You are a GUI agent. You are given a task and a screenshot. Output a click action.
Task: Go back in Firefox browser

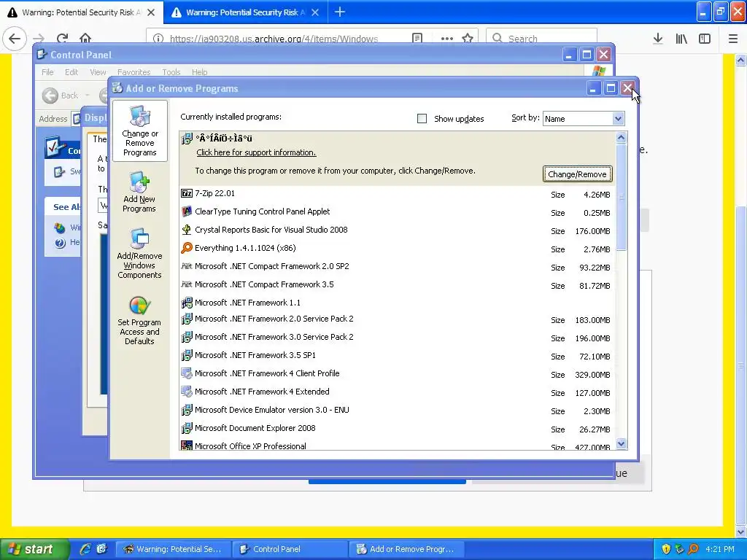(x=15, y=38)
